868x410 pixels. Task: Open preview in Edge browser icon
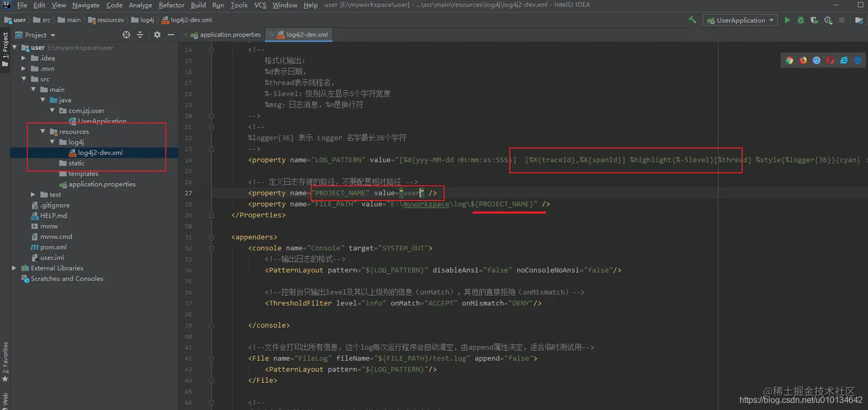858,60
